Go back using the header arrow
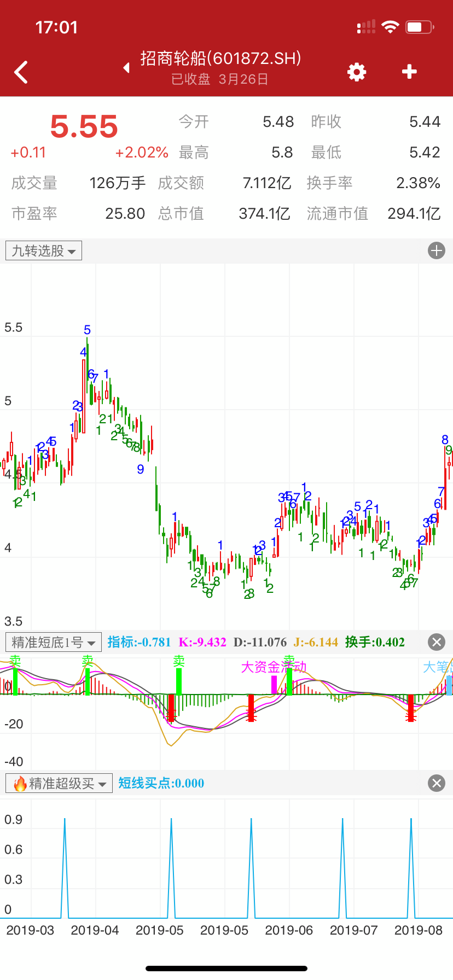The image size is (453, 980). click(x=21, y=72)
